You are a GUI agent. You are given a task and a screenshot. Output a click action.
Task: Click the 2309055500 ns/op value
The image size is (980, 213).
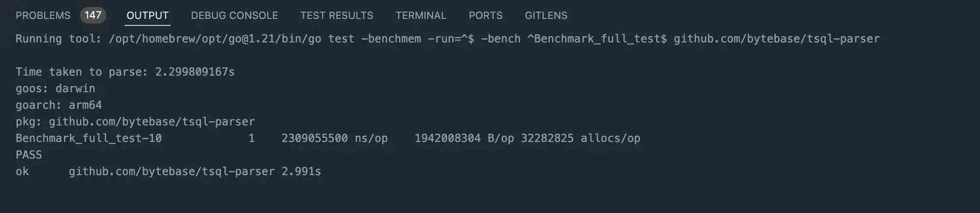point(334,139)
